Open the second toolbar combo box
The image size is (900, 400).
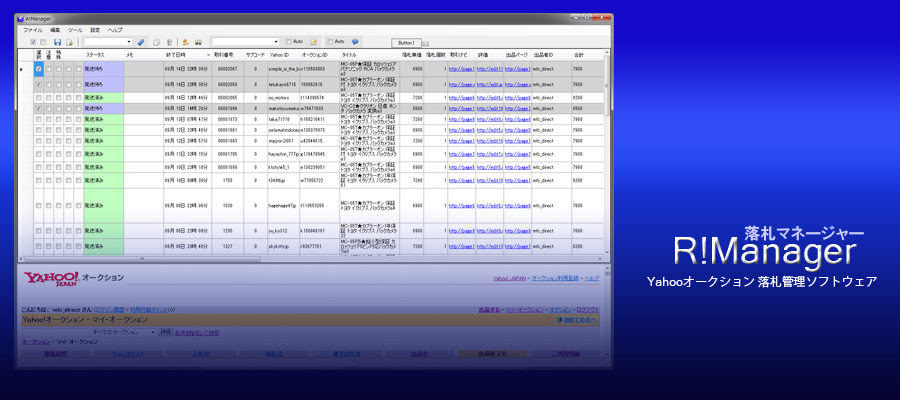(x=246, y=42)
